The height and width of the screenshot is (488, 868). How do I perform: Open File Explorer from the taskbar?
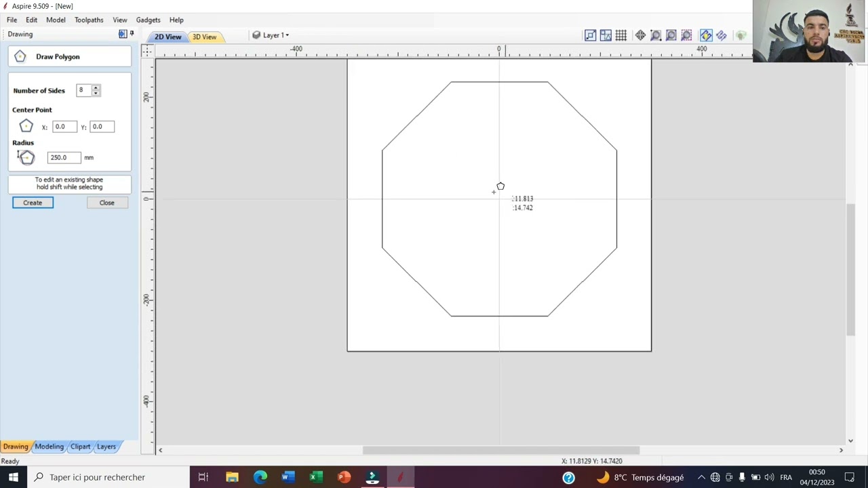point(232,477)
